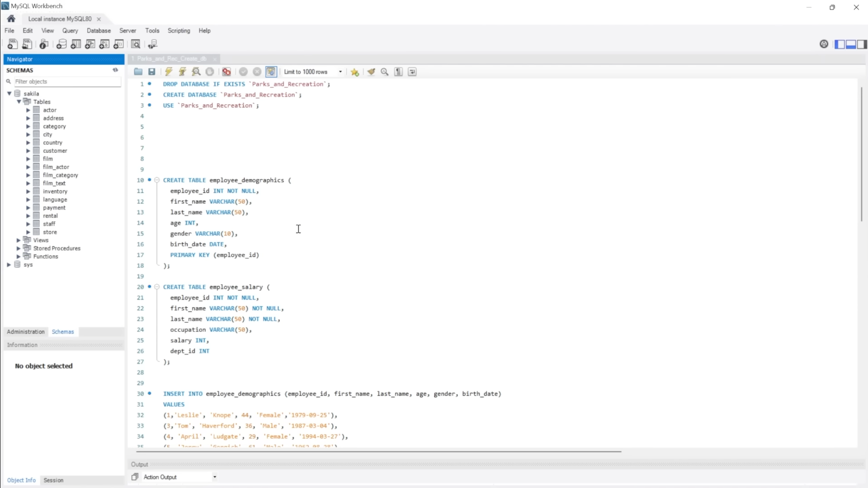Refresh the SCHEMAS list

click(x=115, y=70)
